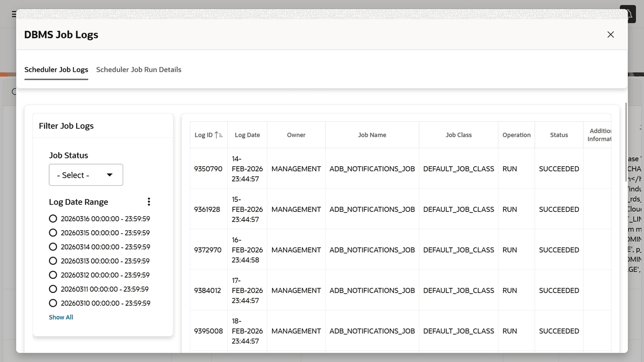
Task: Select the 20260316 date range radio button
Action: point(53,219)
